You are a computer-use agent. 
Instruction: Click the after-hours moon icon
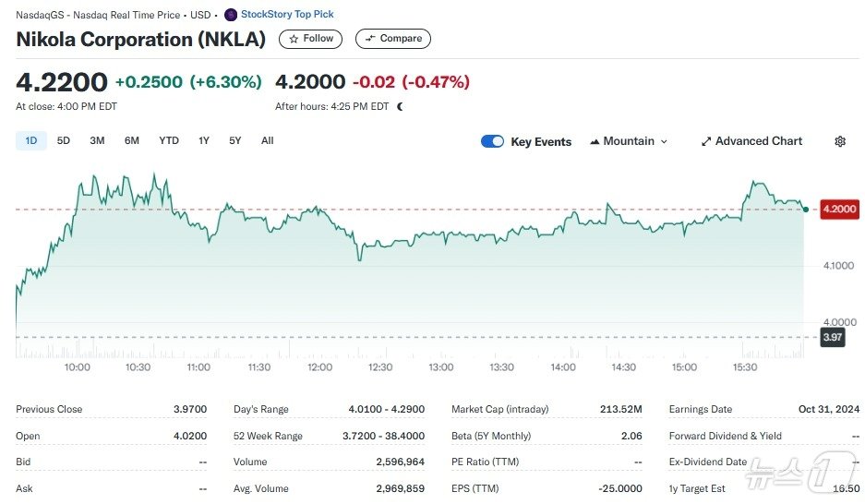[x=400, y=106]
